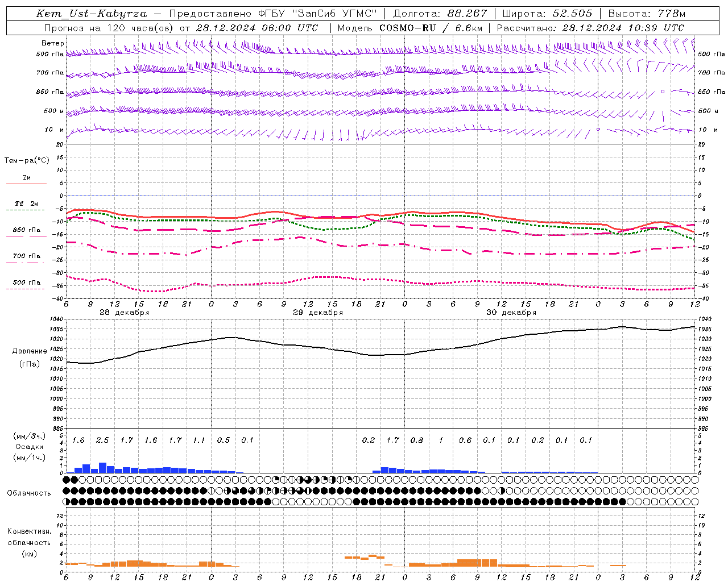Screen dimensions: 728x582
Task: Click the Рассчитано: 28.12.2024 10:39 UTC timestamp
Action: point(590,28)
